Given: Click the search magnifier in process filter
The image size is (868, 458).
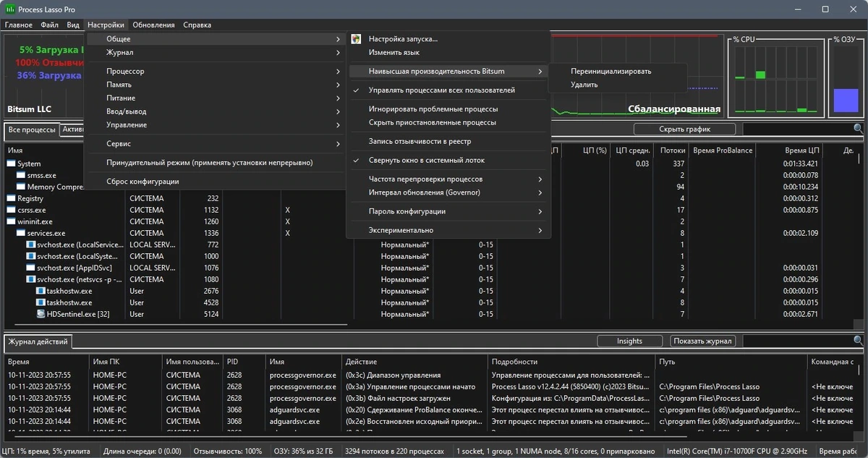Looking at the screenshot, I should tap(858, 129).
